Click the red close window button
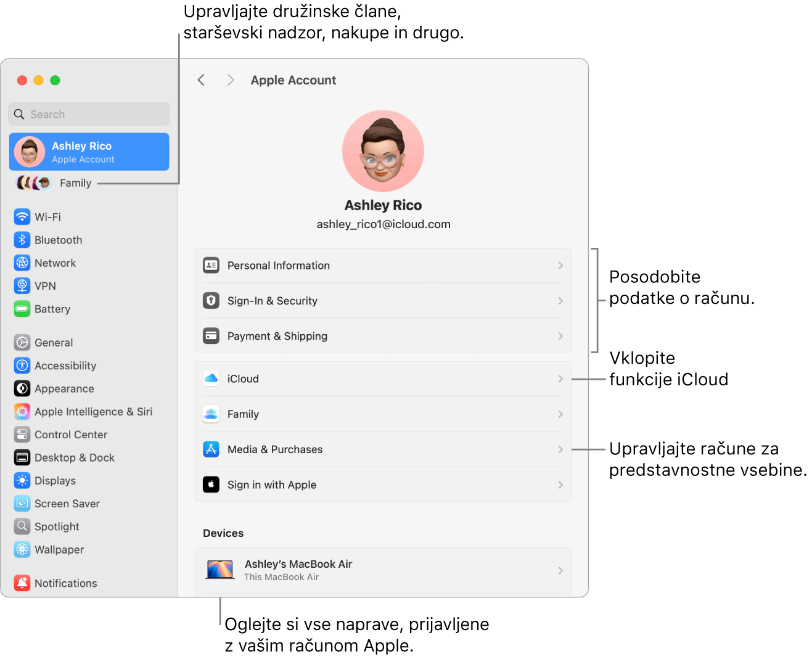The image size is (812, 659). (22, 80)
